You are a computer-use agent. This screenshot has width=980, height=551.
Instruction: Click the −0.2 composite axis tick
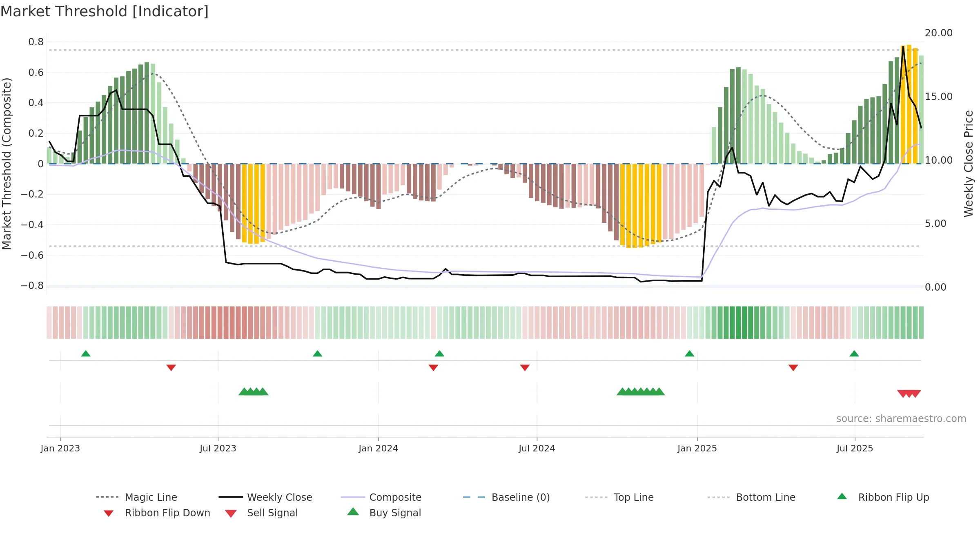pos(32,194)
